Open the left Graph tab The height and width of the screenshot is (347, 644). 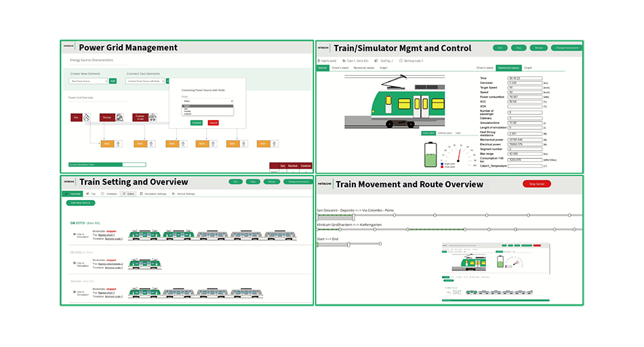tap(383, 68)
